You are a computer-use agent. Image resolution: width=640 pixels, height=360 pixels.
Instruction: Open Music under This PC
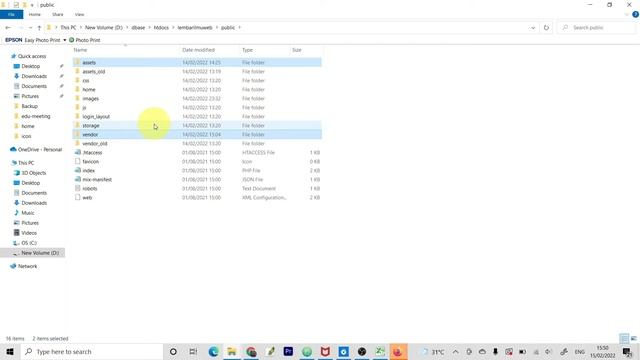tap(28, 213)
